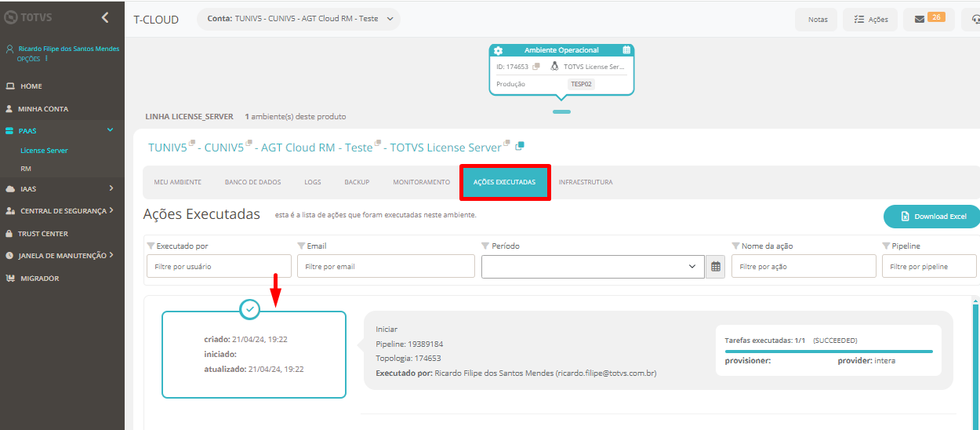980x430 pixels.
Task: Copy icon next to CUNIV5
Action: pos(249,144)
